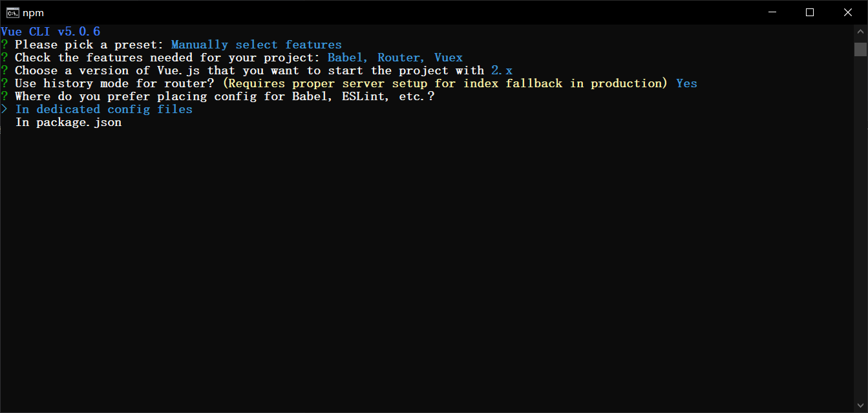
Task: Click the text cursor area below package.json line
Action: (8, 134)
